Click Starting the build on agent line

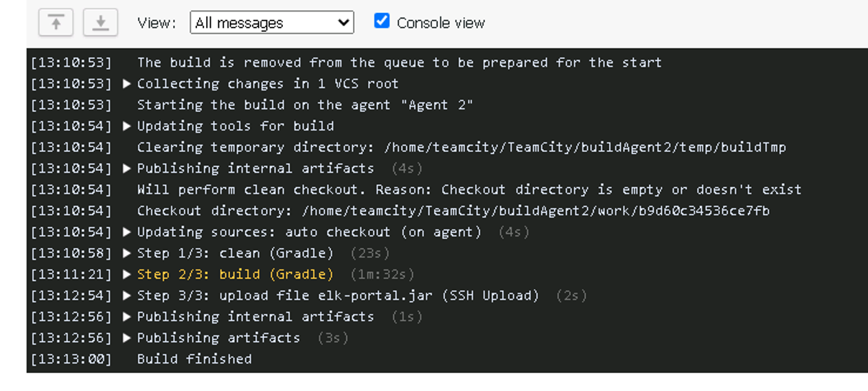305,105
